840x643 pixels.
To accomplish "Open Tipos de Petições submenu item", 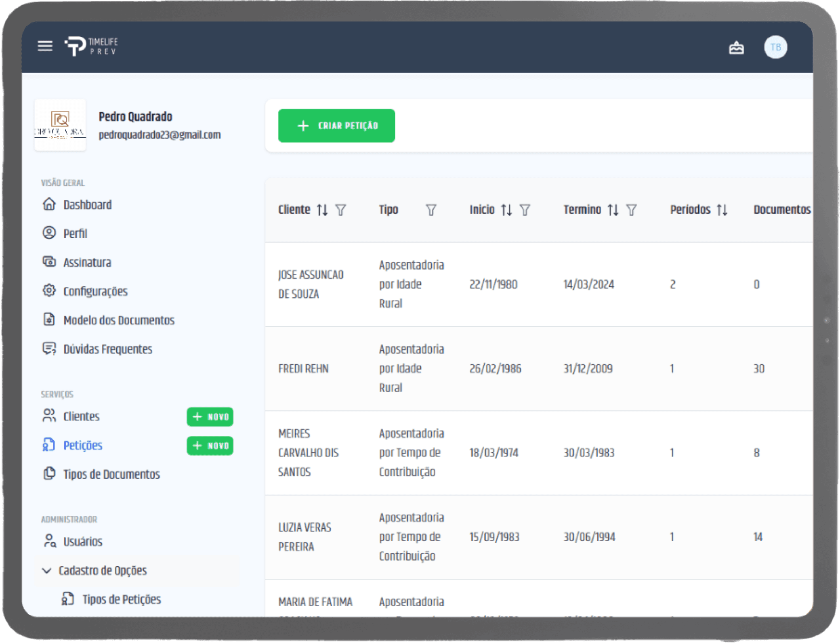I will click(x=121, y=599).
